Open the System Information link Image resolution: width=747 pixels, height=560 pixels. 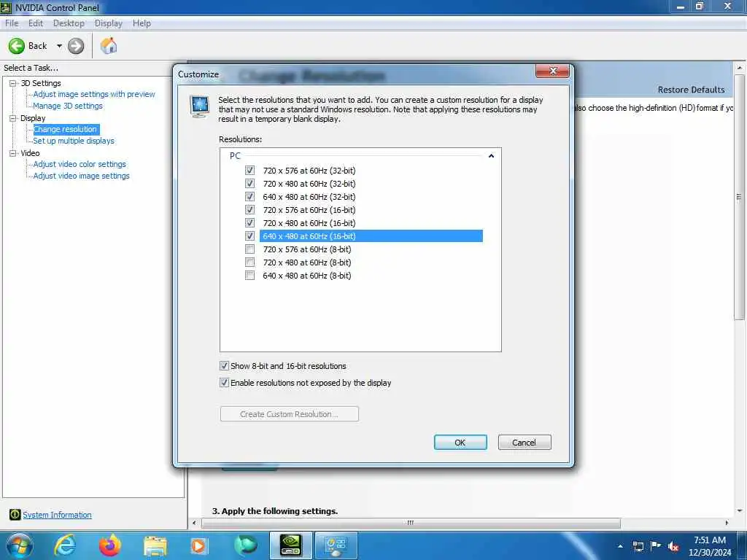[57, 515]
